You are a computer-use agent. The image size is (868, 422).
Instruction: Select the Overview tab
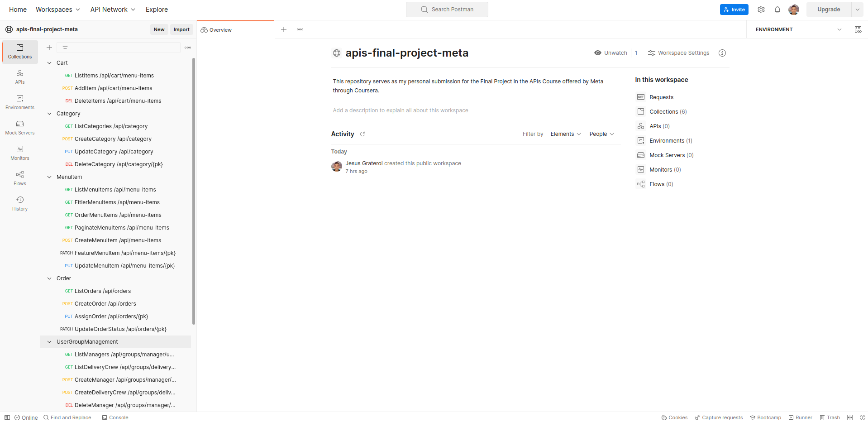[235, 30]
